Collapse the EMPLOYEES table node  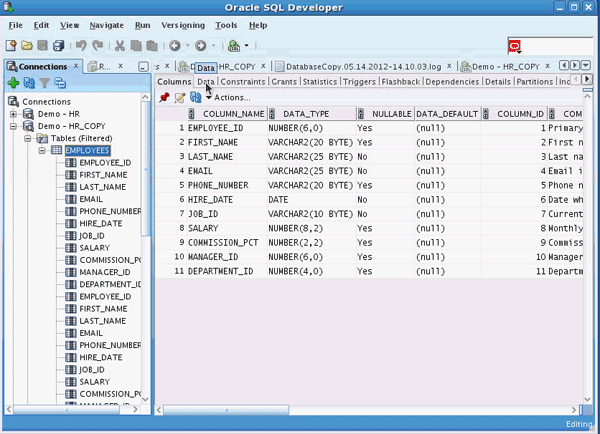click(x=42, y=150)
